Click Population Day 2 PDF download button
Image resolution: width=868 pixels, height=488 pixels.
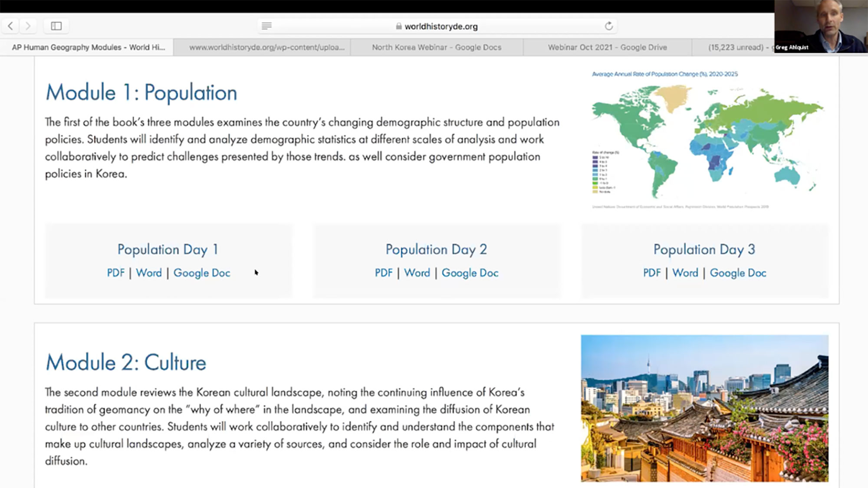click(383, 272)
